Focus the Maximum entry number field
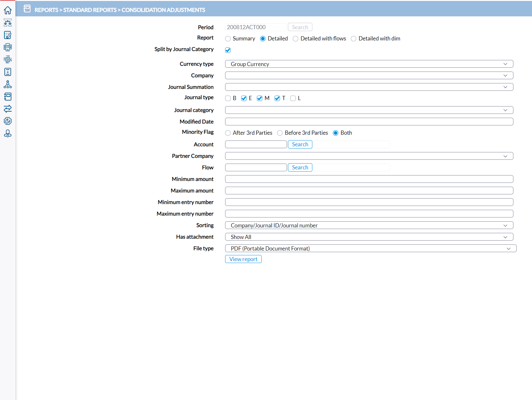Screen dimensions: 532x400 point(369,214)
